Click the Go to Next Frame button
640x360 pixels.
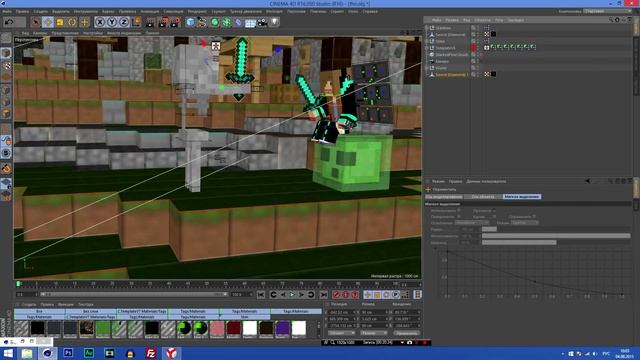302,295
